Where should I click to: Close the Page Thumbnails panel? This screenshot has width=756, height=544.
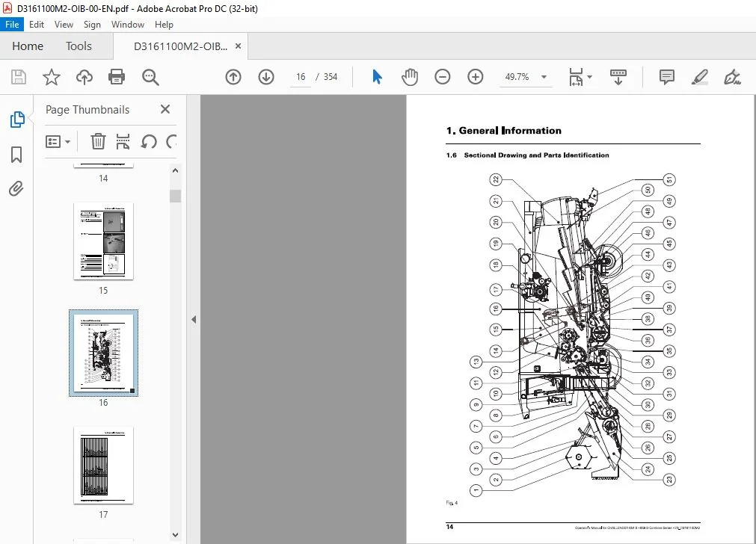[165, 109]
